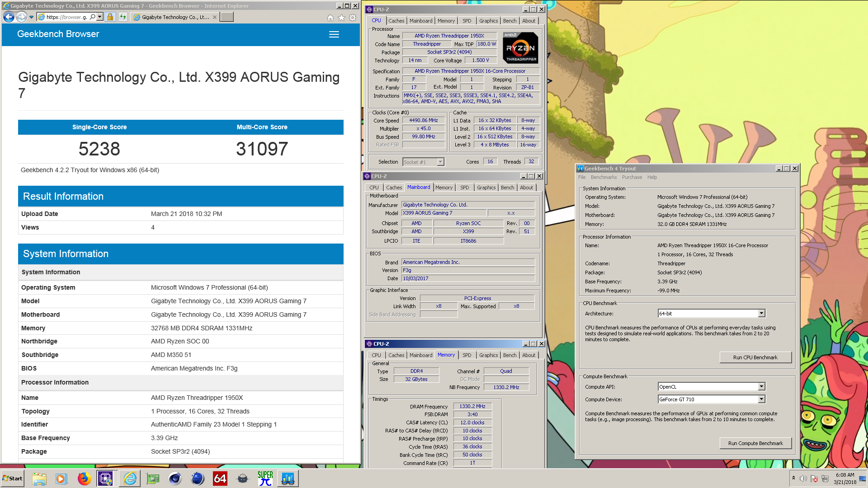Open Mainboard tab in bottom CPU-Z window
This screenshot has width=868, height=488.
[421, 355]
